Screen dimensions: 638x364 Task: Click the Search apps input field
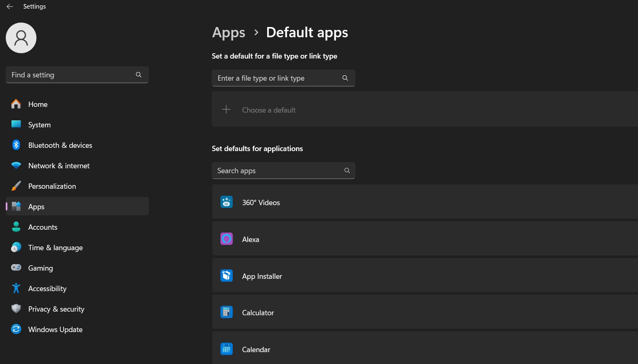point(279,170)
